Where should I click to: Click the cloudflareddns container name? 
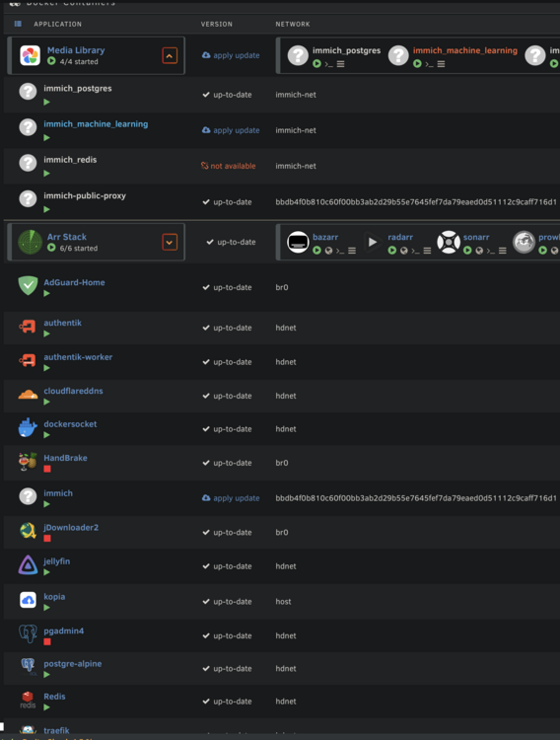73,391
